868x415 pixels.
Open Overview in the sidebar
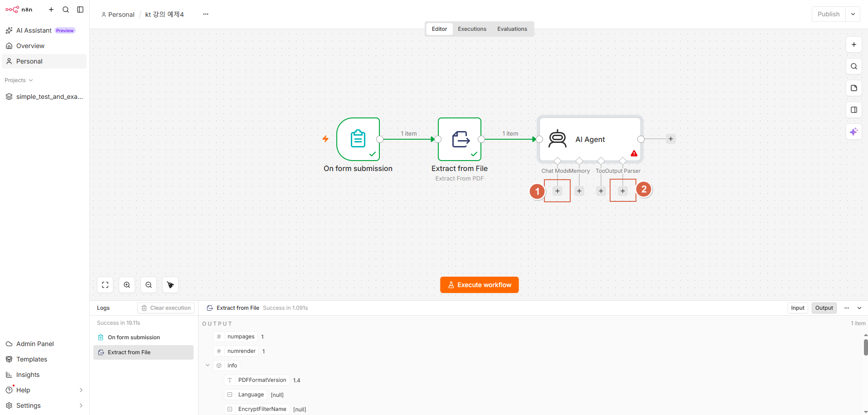pyautogui.click(x=44, y=46)
